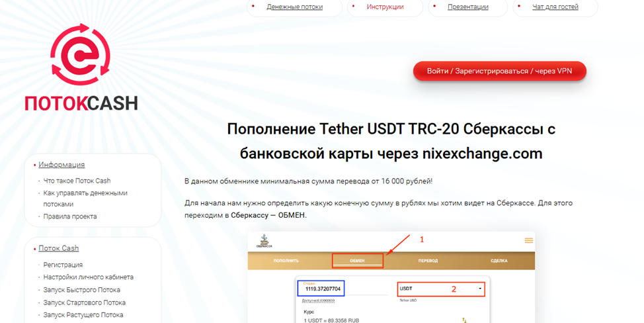This screenshot has height=323, width=644.
Task: Open the Поток Cash section heading
Action: [59, 248]
